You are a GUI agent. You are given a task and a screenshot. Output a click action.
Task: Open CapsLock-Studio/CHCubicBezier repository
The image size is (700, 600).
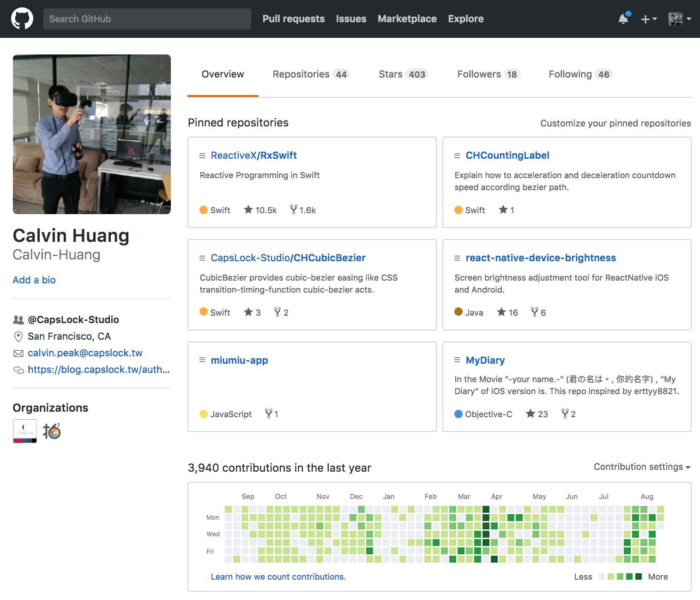(288, 258)
